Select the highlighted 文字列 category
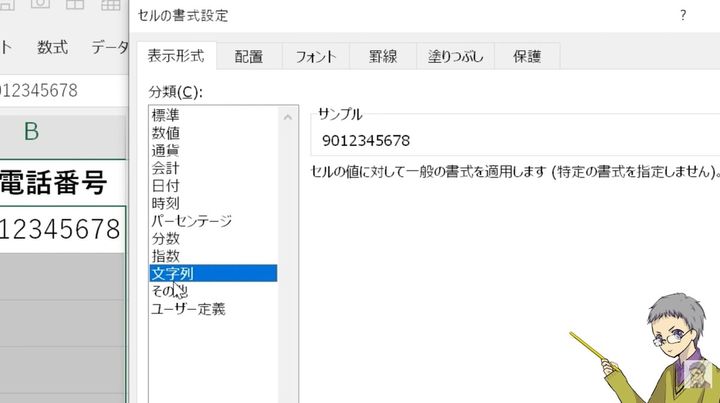 click(x=214, y=274)
